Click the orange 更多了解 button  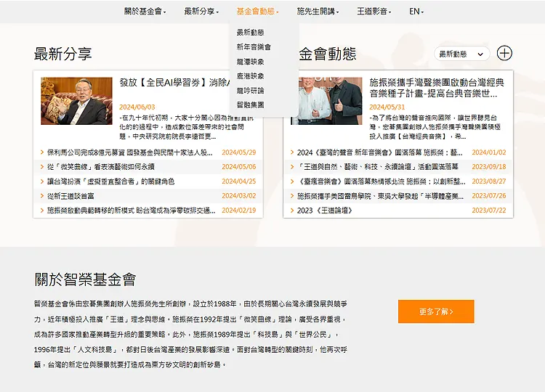[436, 311]
